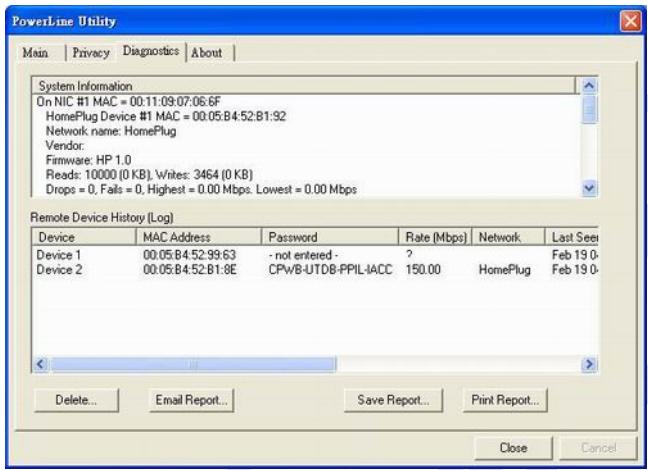The width and height of the screenshot is (648, 470).
Task: Sort by MAC Address column header
Action: point(199,237)
